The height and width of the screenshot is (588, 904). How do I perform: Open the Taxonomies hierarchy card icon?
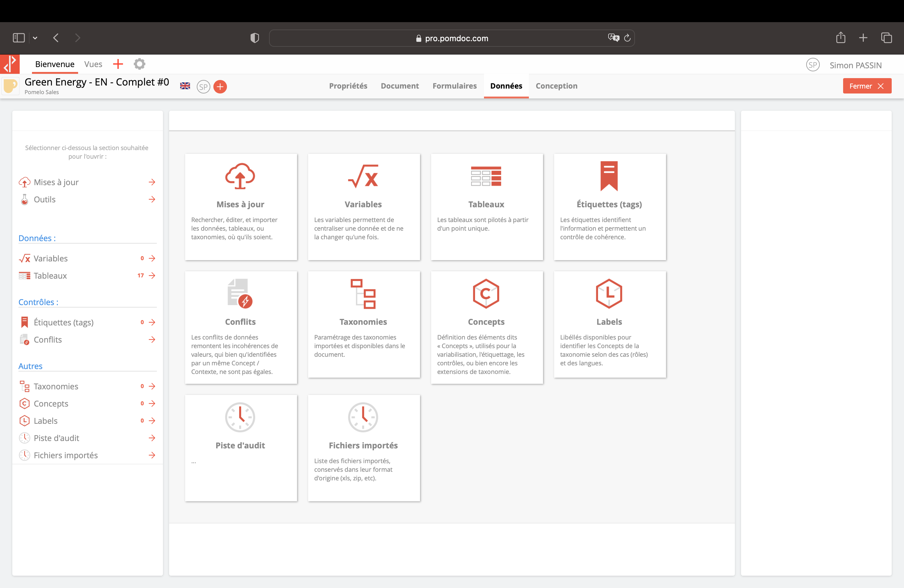(363, 293)
